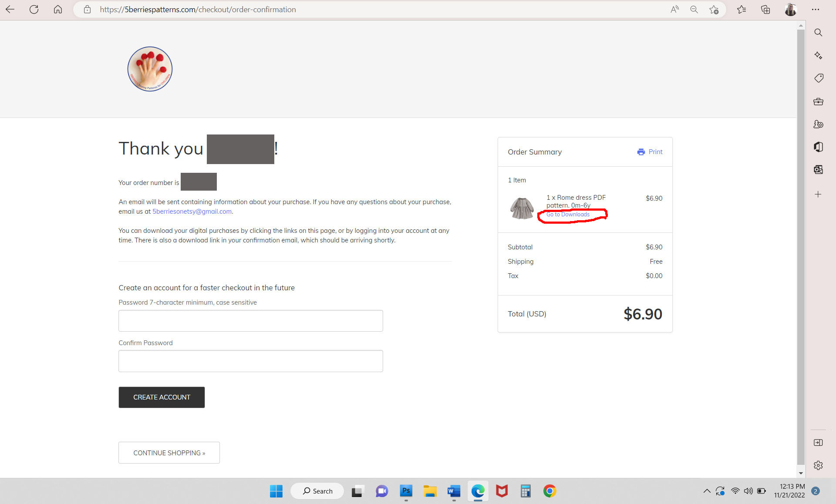
Task: Click the browser home icon
Action: pos(58,9)
